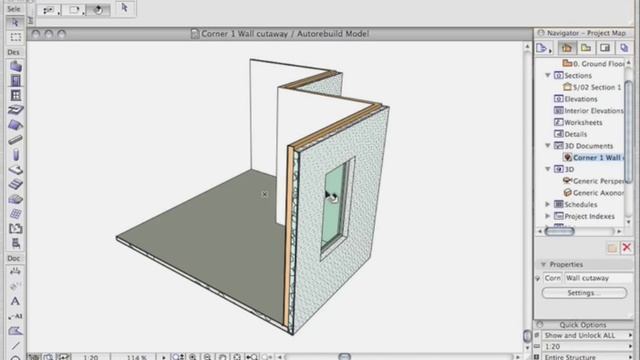This screenshot has height=360, width=640.
Task: Open Show and Unlock ALL layer dropdown
Action: tap(587, 335)
